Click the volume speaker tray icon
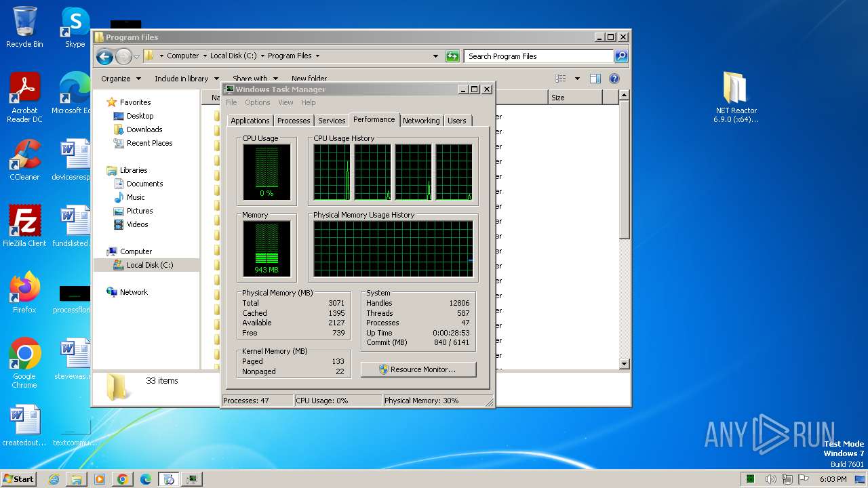Screen dimensions: 868x488 click(x=770, y=479)
